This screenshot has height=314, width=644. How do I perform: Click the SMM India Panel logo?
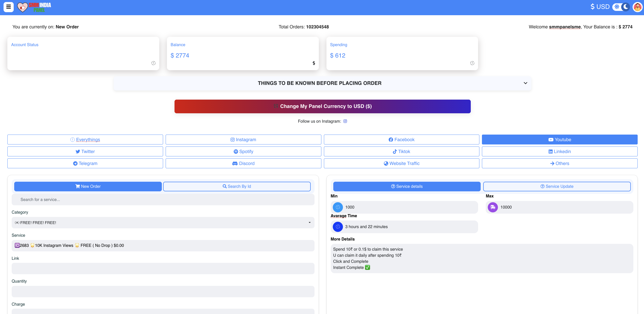pyautogui.click(x=34, y=7)
